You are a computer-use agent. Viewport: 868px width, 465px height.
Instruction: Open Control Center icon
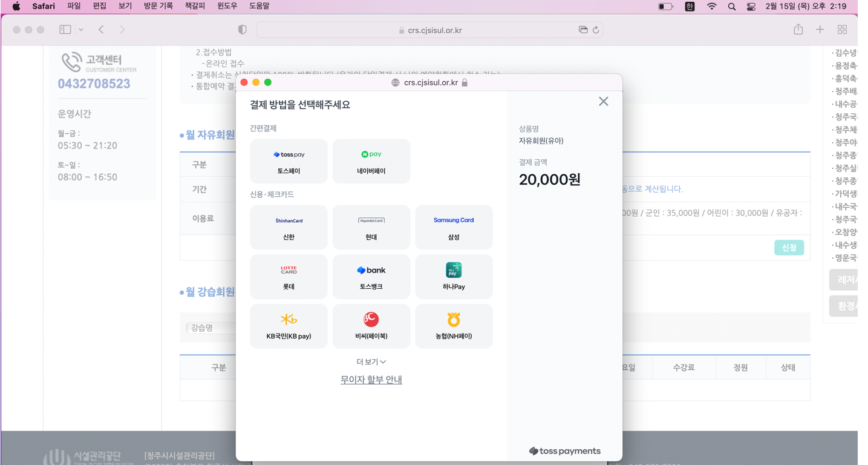click(751, 6)
